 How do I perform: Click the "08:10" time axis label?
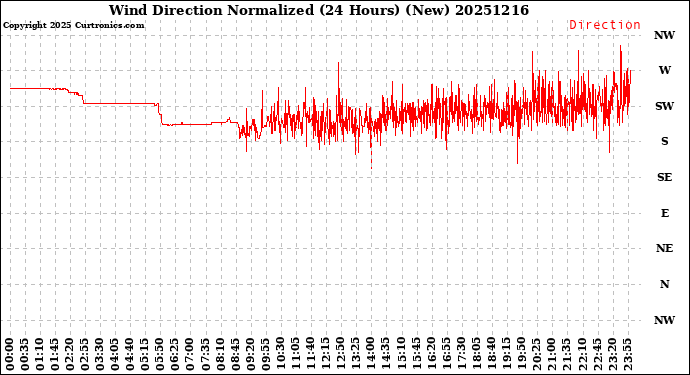pos(220,355)
